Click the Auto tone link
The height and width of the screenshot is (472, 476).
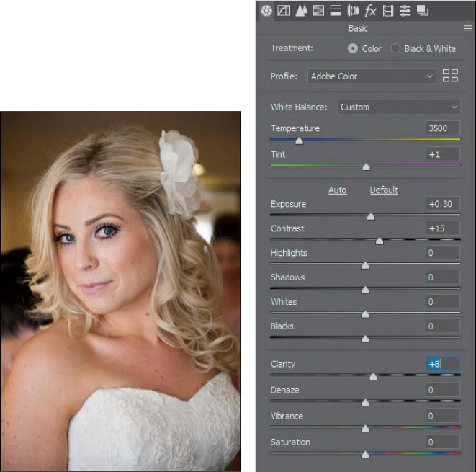click(x=337, y=190)
